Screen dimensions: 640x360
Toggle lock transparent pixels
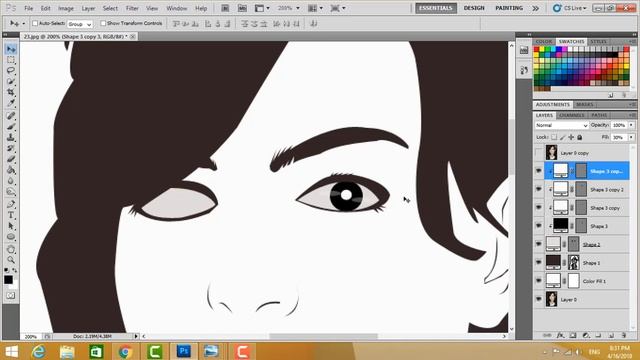coord(554,137)
